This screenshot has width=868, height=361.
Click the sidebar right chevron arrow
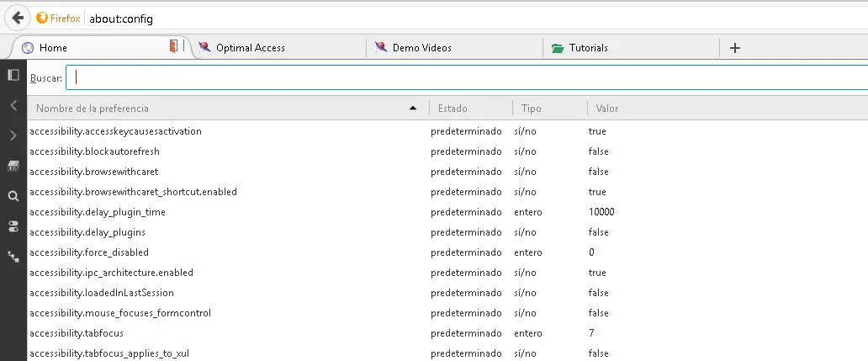click(13, 135)
